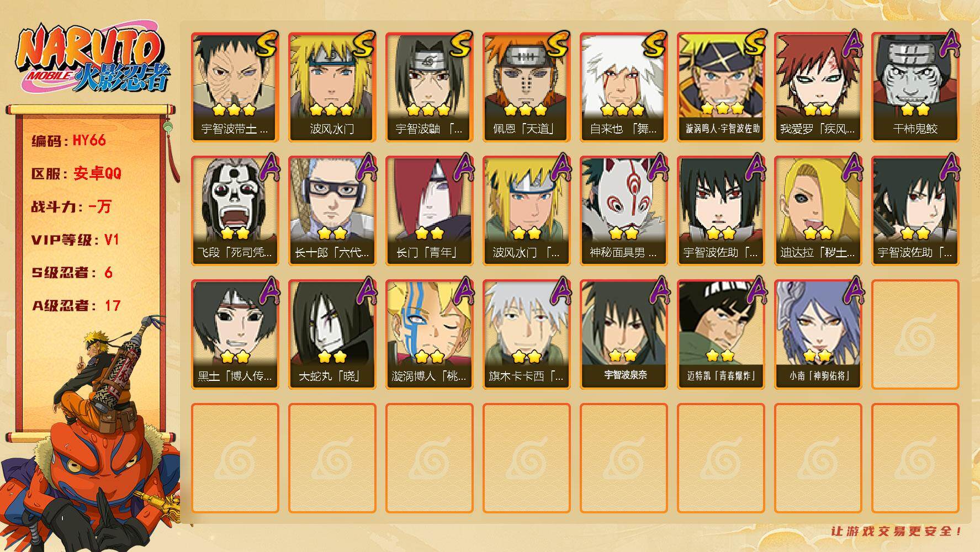Open the 宇智波泉奈 ninja card
Viewport: 980px width, 552px height.
pyautogui.click(x=623, y=335)
